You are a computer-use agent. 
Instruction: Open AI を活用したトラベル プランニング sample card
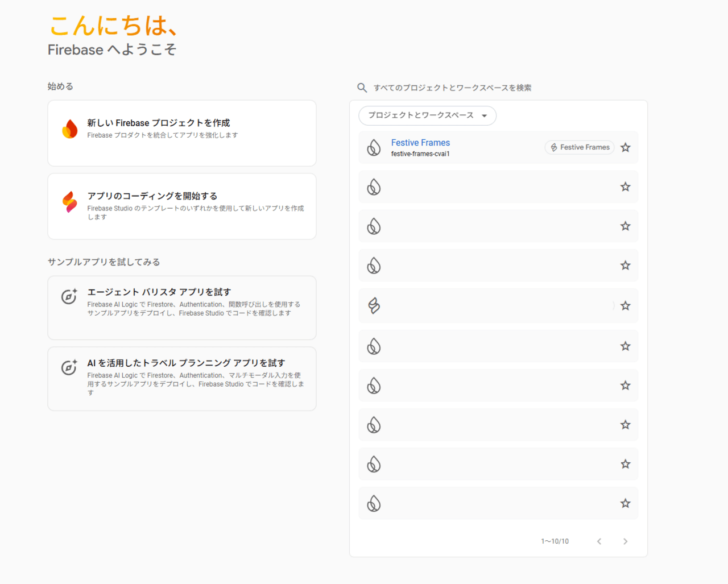(x=182, y=379)
